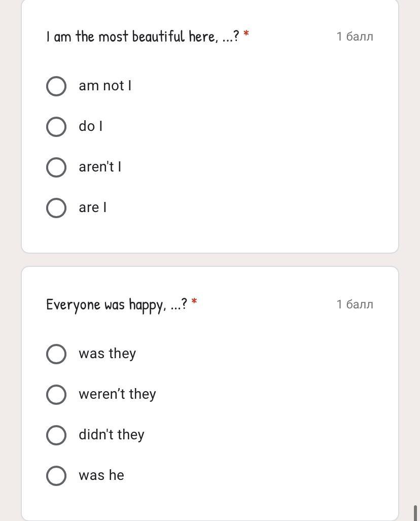
Task: Select the 'was they' radio button
Action: [56, 354]
